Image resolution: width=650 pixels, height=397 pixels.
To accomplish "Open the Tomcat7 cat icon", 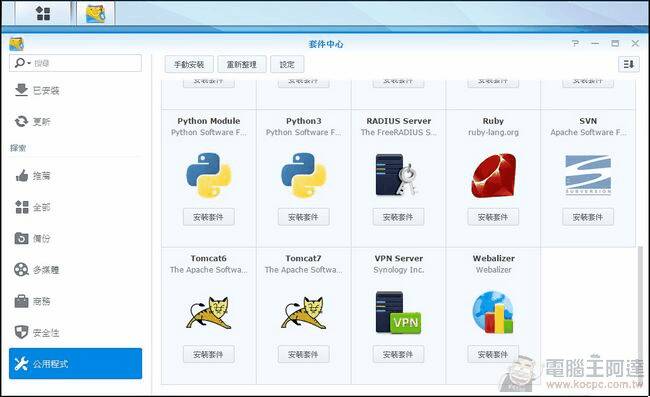I will tap(303, 313).
